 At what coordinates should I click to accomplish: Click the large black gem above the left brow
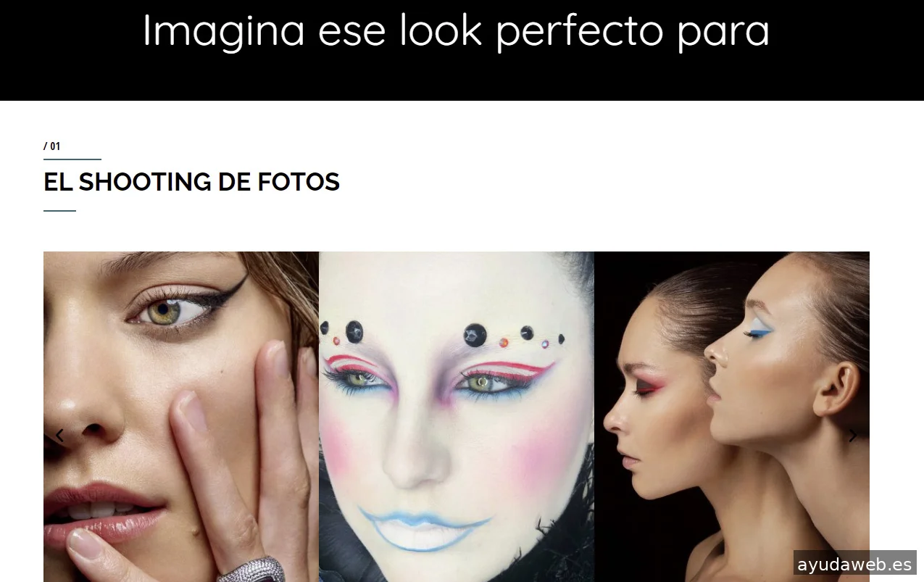(x=354, y=331)
